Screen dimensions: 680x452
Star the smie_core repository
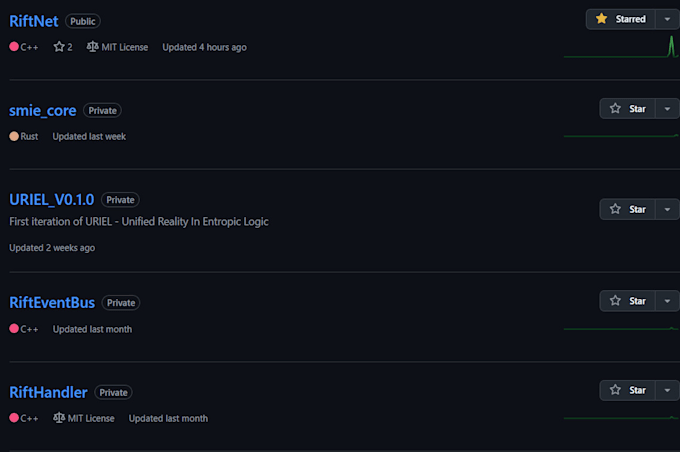point(627,109)
